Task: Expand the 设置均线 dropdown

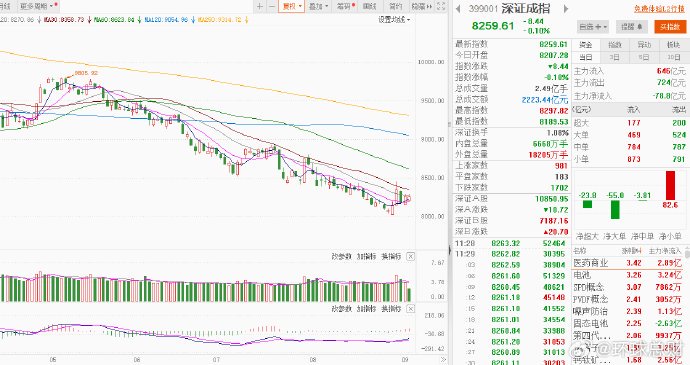Action: click(x=394, y=20)
